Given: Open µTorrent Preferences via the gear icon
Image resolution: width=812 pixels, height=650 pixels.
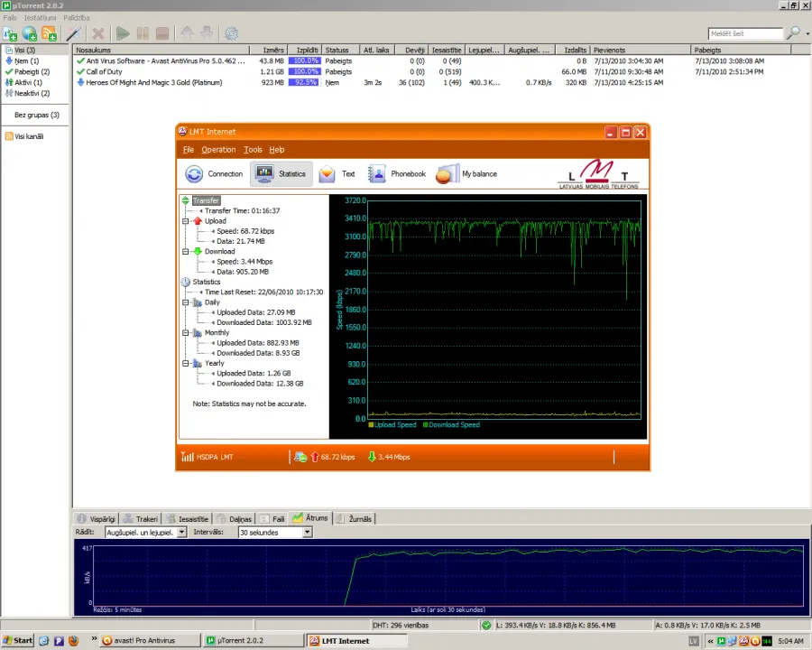Looking at the screenshot, I should pos(232,34).
